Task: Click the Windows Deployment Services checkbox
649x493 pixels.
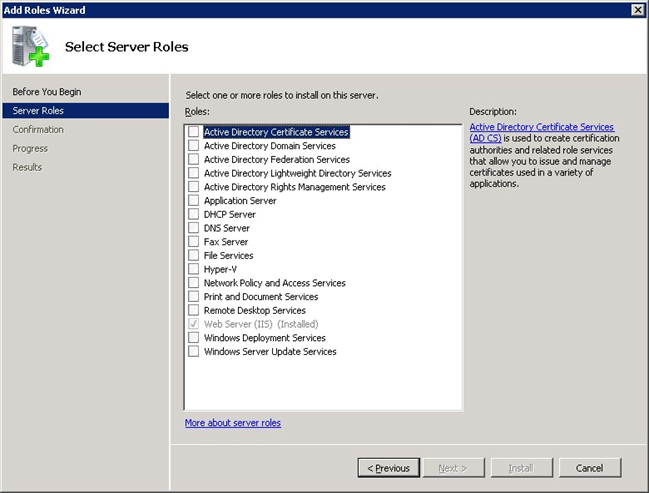Action: pyautogui.click(x=194, y=338)
